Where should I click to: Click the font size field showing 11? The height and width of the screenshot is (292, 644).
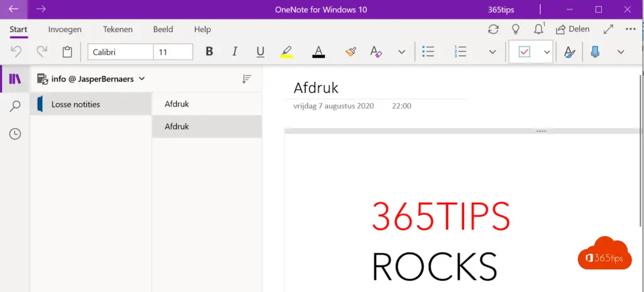173,52
